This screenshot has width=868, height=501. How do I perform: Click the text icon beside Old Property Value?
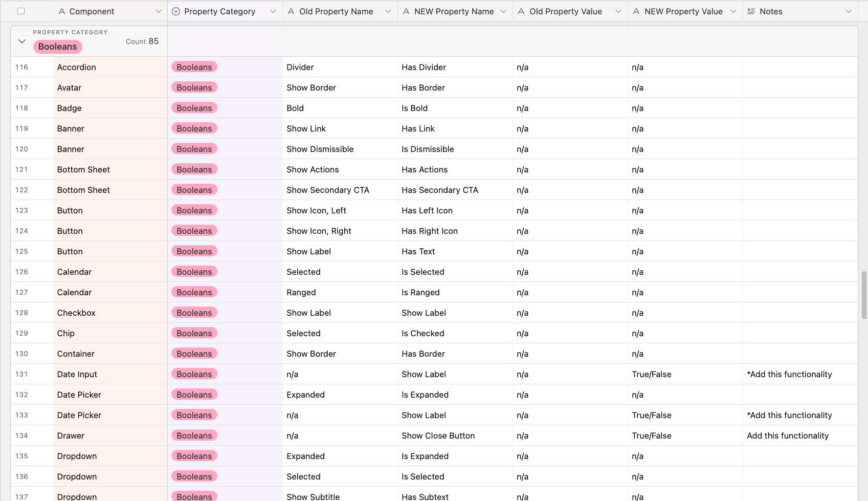pos(521,11)
